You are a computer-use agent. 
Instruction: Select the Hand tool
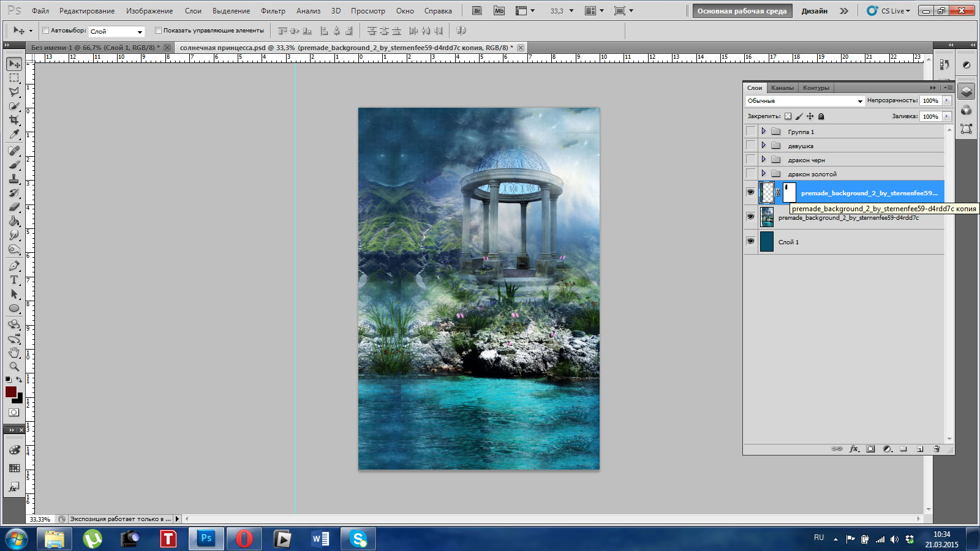point(14,353)
